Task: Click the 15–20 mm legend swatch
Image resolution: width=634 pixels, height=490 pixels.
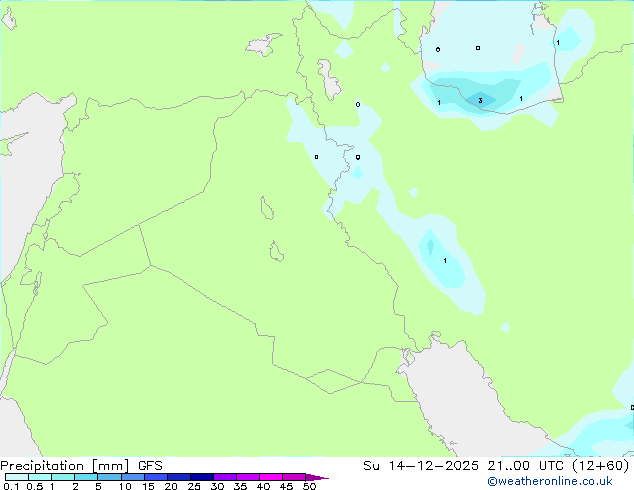Action: pos(156,477)
